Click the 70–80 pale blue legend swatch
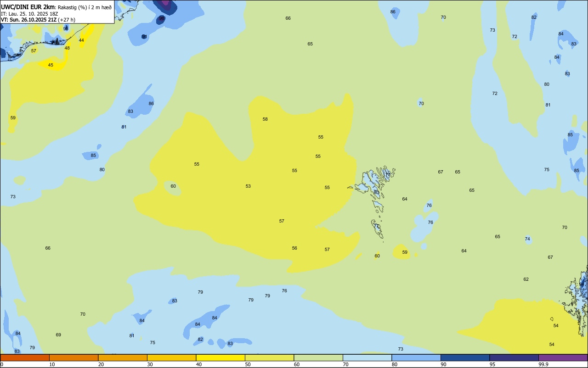Viewport: 588px width, 368px height. pyautogui.click(x=367, y=357)
